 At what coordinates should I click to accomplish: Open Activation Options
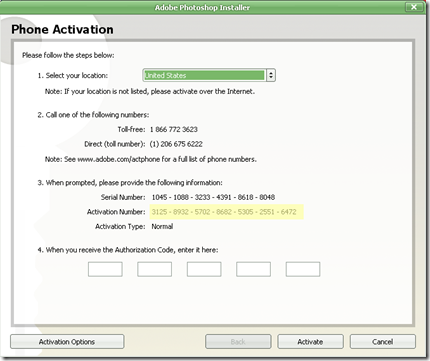click(67, 342)
